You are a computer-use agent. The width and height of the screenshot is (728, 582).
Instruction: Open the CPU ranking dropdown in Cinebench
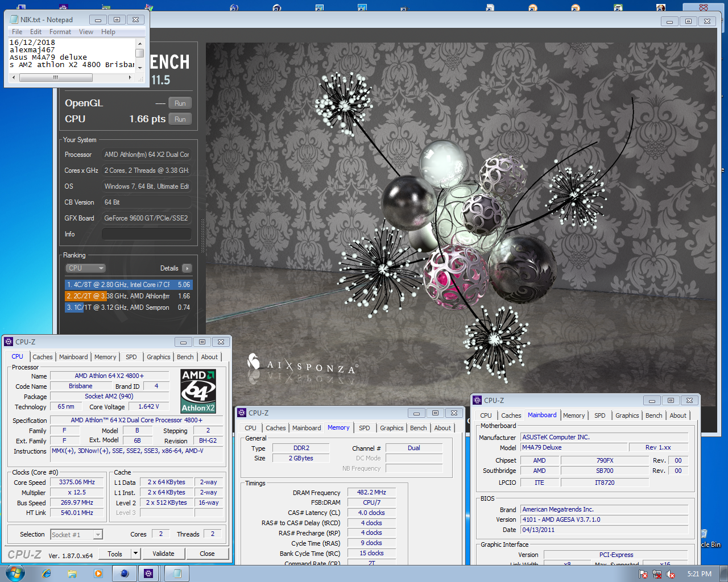[x=86, y=268]
